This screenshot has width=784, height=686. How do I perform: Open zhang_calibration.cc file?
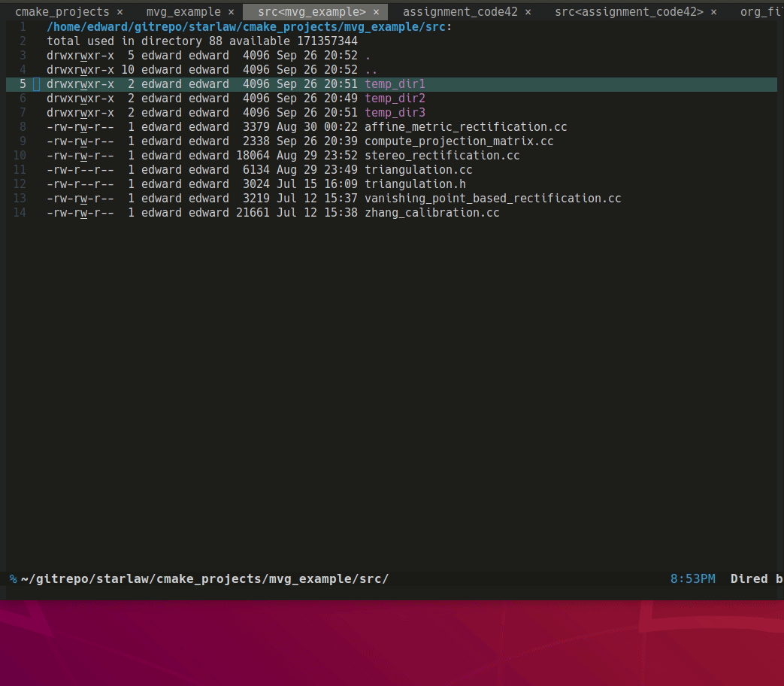432,213
